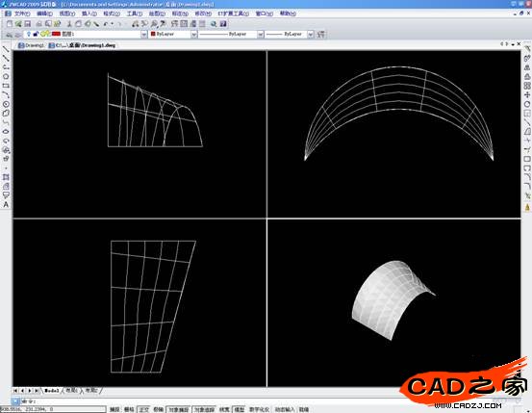
Task: Toggle layer on/off lightbulb icon
Action: pos(29,34)
